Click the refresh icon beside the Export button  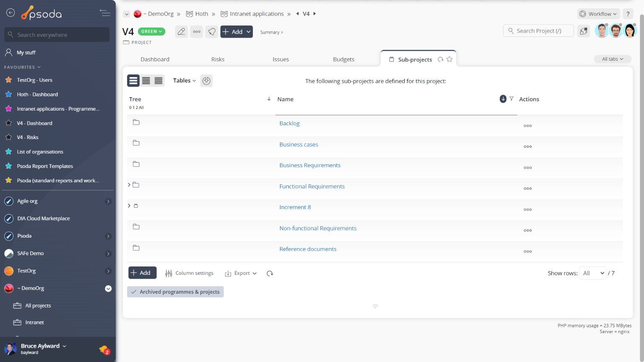click(x=270, y=273)
